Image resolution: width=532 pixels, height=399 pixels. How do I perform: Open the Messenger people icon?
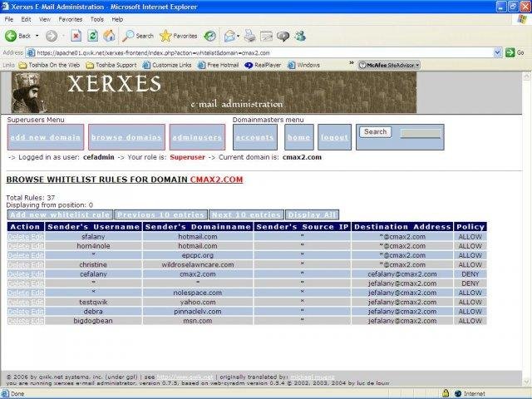[x=300, y=36]
